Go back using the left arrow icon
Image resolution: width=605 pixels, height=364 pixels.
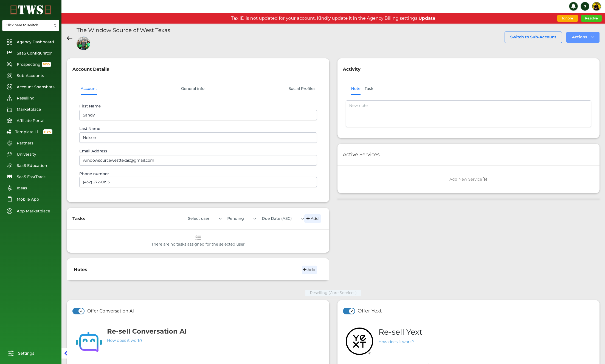click(70, 38)
